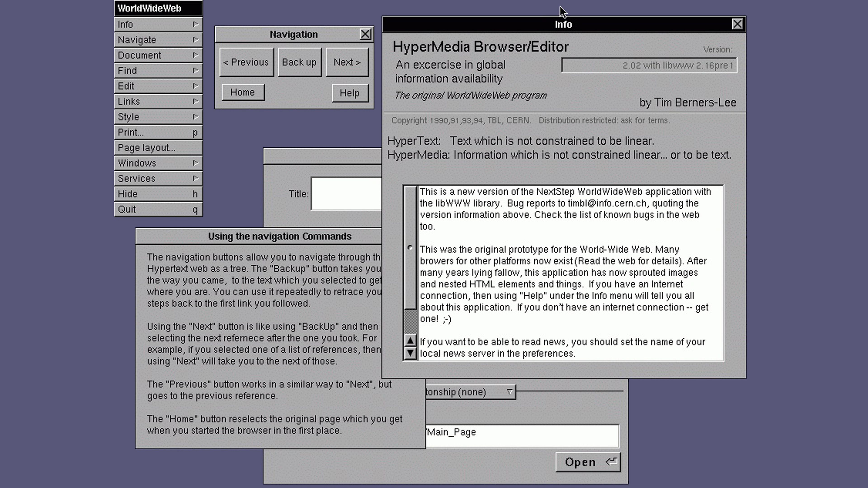Screen dimensions: 868x488
Task: Open the Windows submenu
Action: [158, 163]
